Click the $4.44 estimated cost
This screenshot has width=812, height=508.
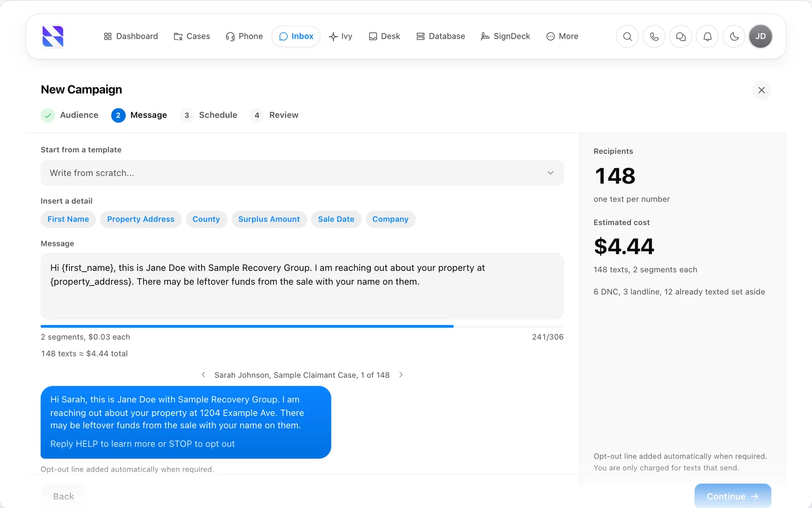tap(624, 246)
